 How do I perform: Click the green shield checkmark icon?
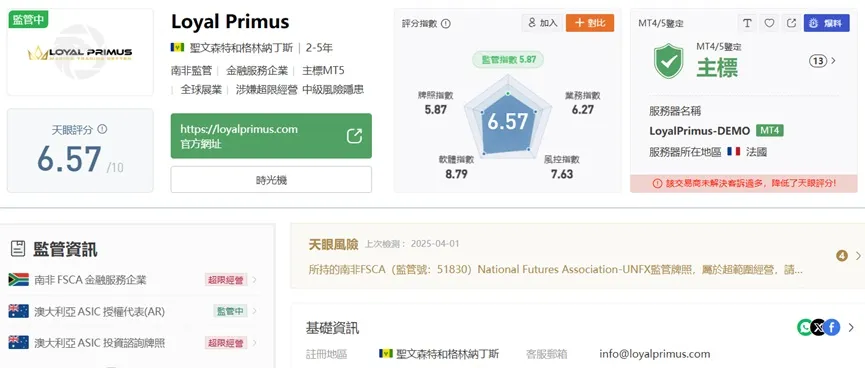coord(669,61)
